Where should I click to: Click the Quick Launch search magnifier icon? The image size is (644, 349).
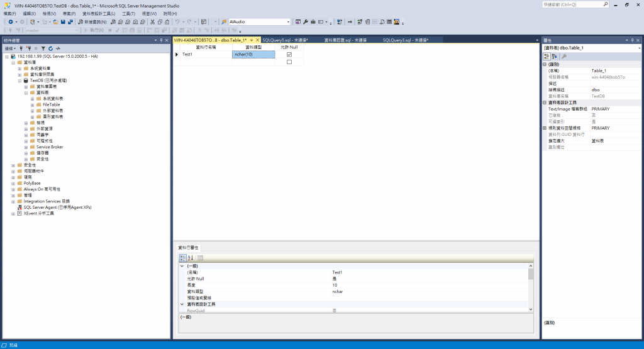click(x=606, y=4)
